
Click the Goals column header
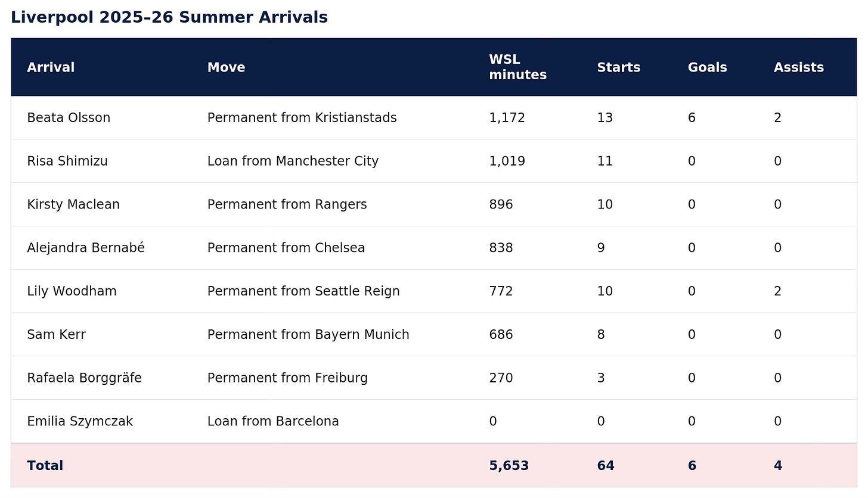pyautogui.click(x=707, y=67)
